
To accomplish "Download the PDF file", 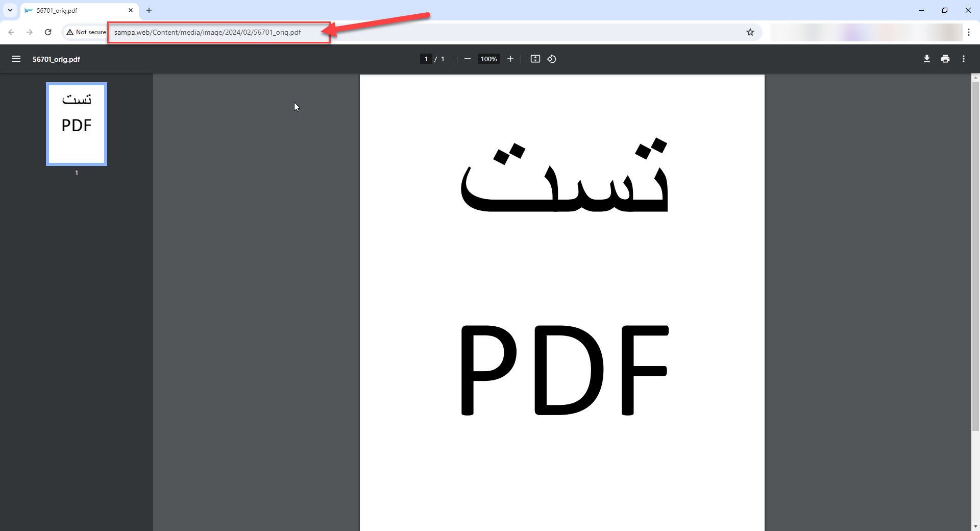I will pos(926,59).
